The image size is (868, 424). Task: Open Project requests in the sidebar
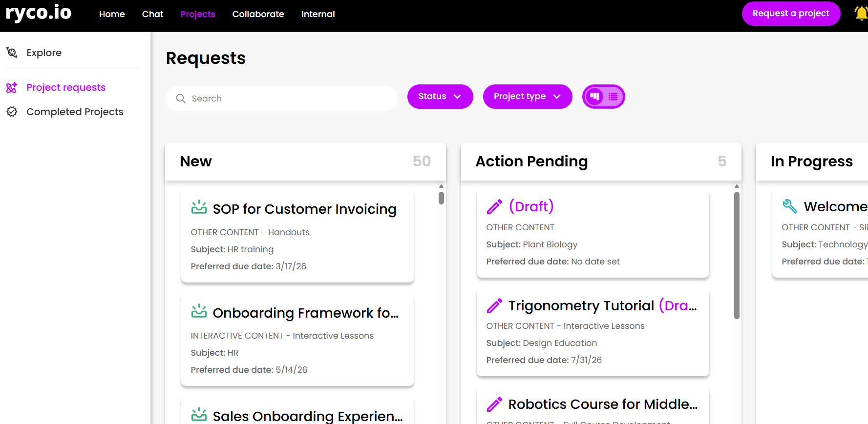click(x=66, y=87)
